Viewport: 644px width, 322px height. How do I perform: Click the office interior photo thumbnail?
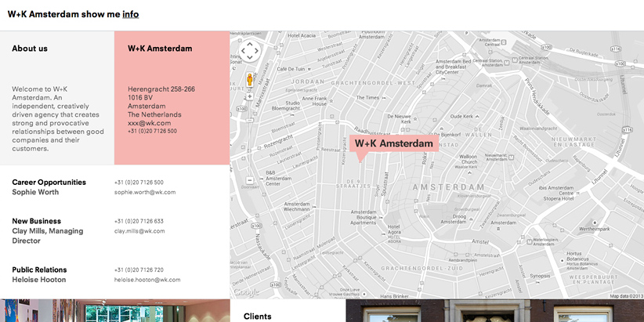115,311
